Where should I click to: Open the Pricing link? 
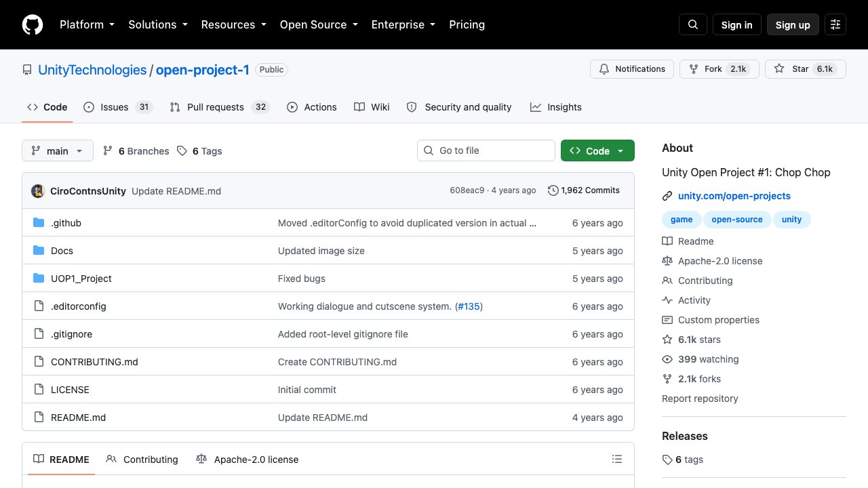[467, 24]
